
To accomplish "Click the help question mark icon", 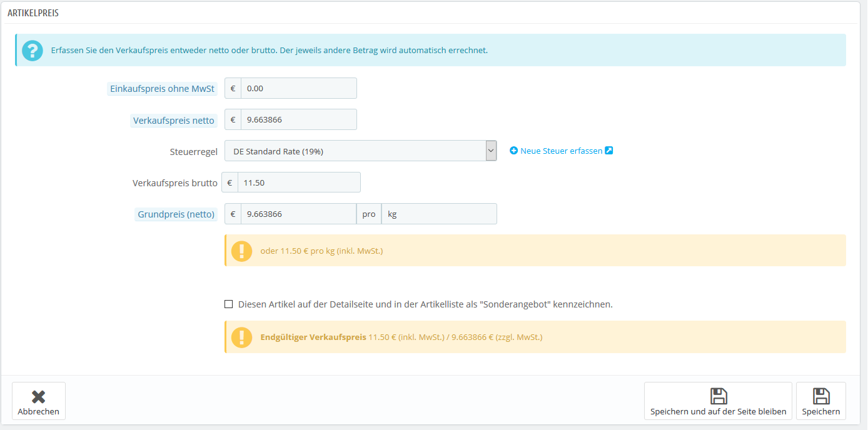I will 32,50.
